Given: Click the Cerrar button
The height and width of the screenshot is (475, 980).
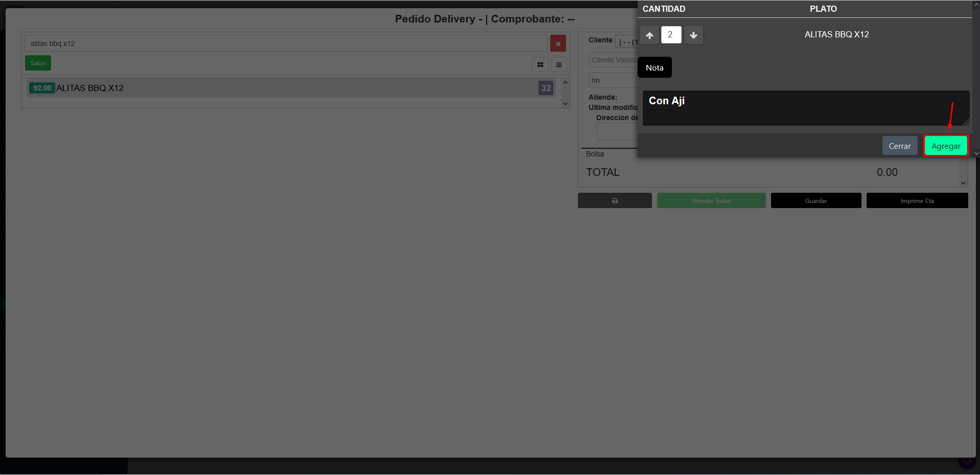Looking at the screenshot, I should coord(899,146).
